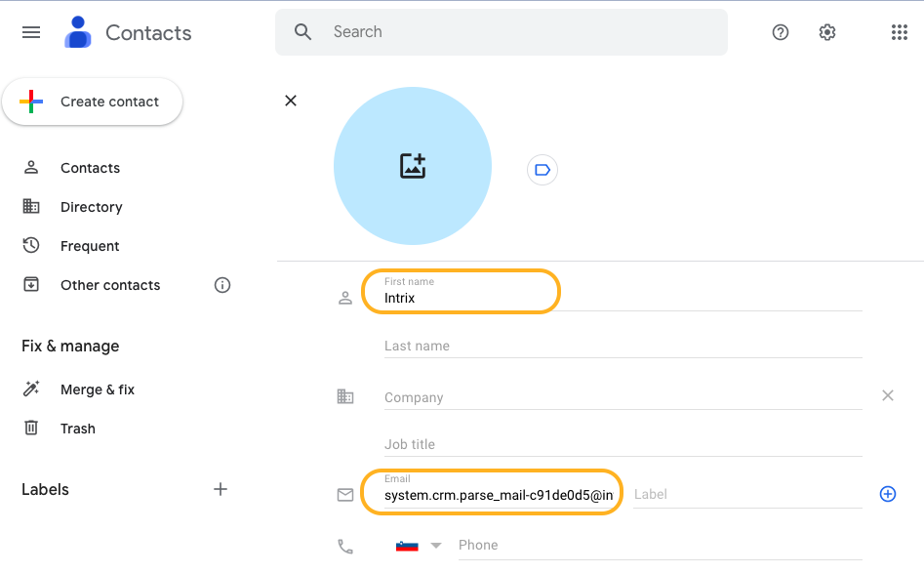This screenshot has height=573, width=924.
Task: Open the Google apps grid
Action: click(900, 32)
